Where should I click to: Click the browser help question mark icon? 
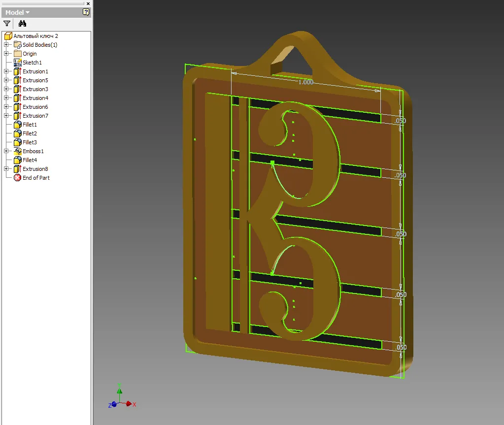point(86,12)
